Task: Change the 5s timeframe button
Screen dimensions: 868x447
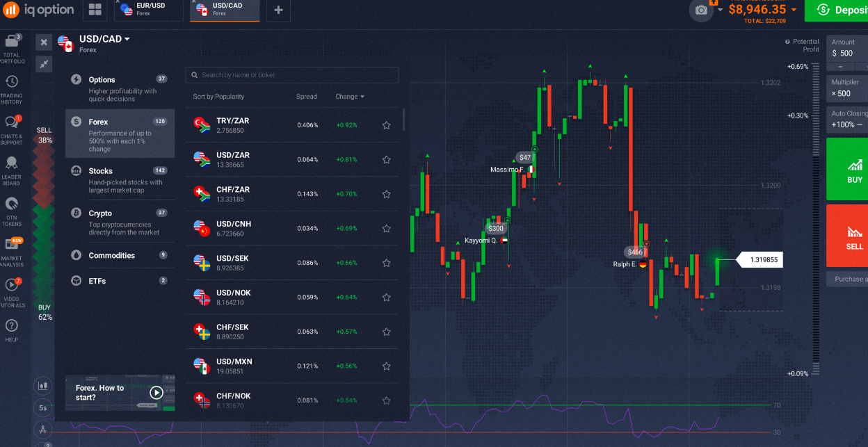Action: coord(43,407)
